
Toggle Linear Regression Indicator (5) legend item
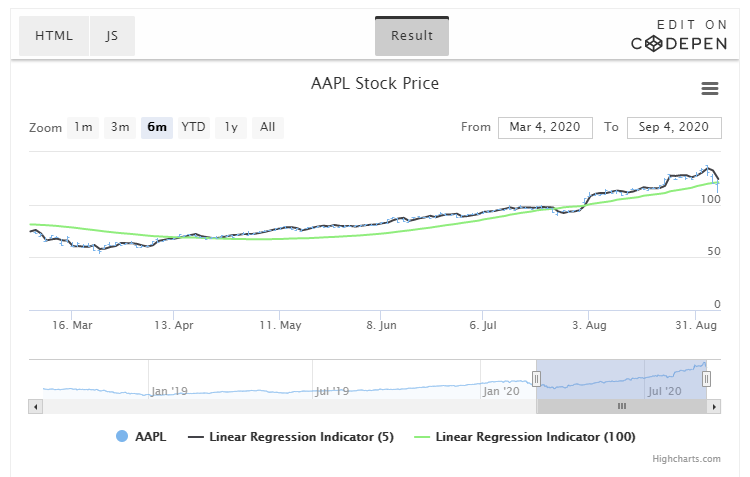pyautogui.click(x=291, y=436)
